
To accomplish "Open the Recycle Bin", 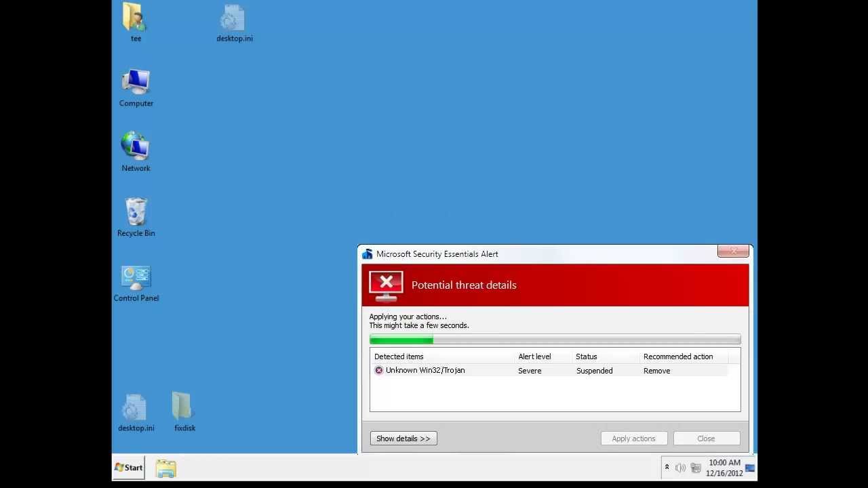I will click(136, 216).
